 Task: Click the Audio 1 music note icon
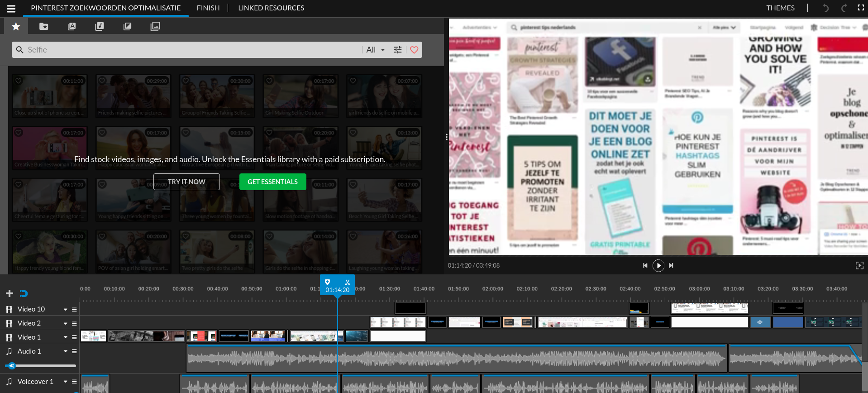point(9,351)
